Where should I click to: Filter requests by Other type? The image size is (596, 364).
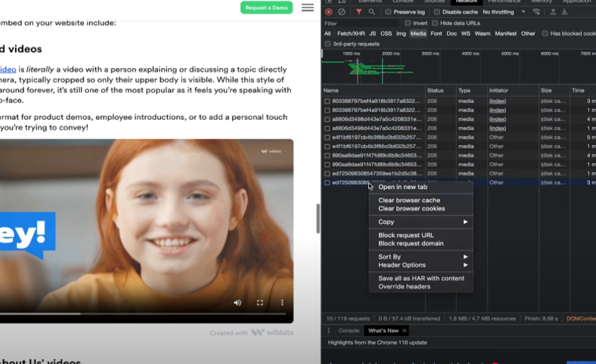pyautogui.click(x=528, y=34)
